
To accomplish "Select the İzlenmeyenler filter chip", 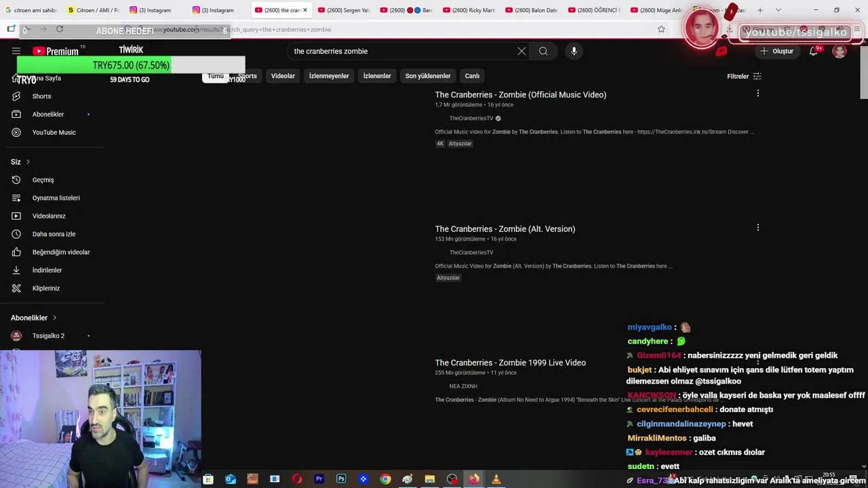I will point(329,76).
